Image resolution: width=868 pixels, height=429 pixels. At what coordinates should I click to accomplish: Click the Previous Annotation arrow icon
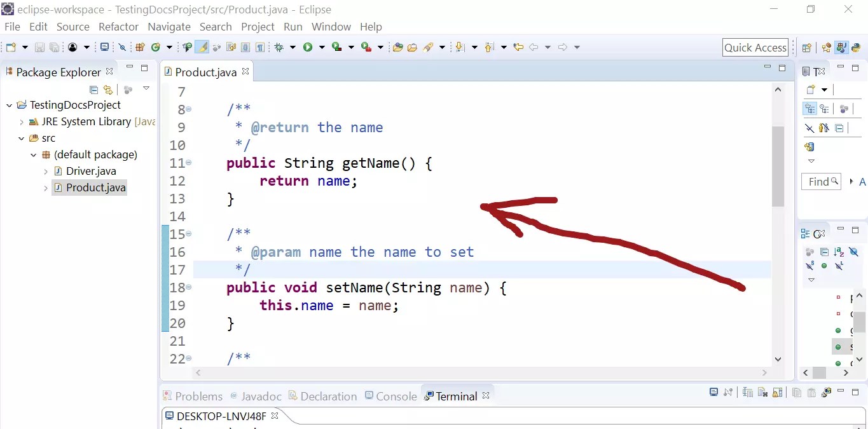[x=489, y=47]
